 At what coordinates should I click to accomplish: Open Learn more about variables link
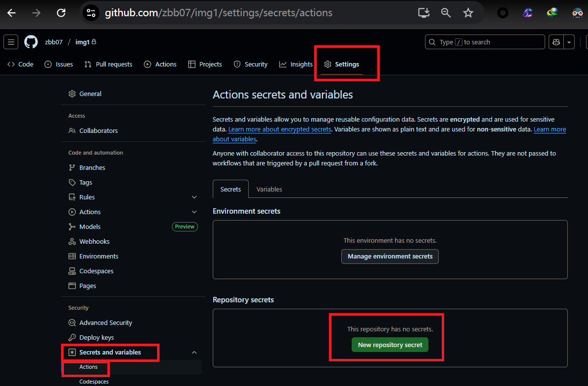coord(550,129)
